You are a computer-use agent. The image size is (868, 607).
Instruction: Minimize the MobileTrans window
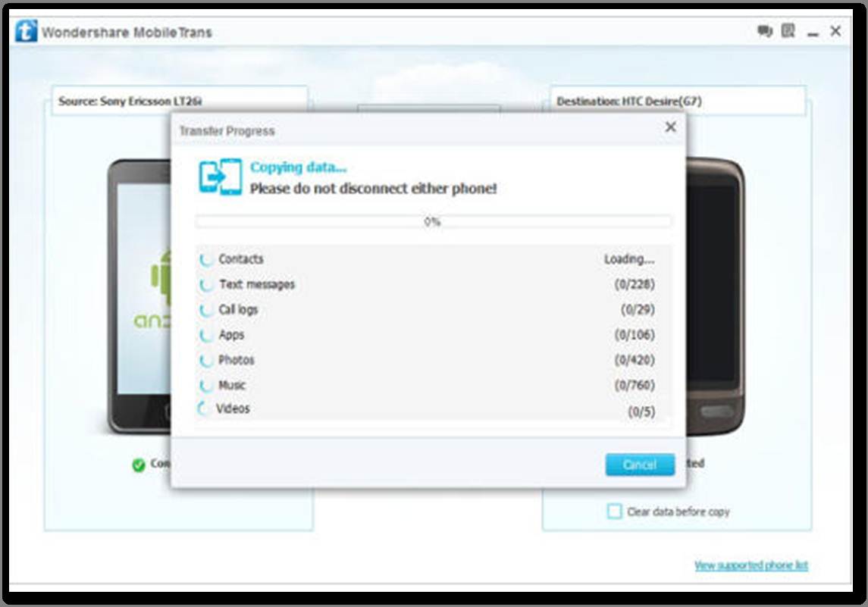(813, 34)
